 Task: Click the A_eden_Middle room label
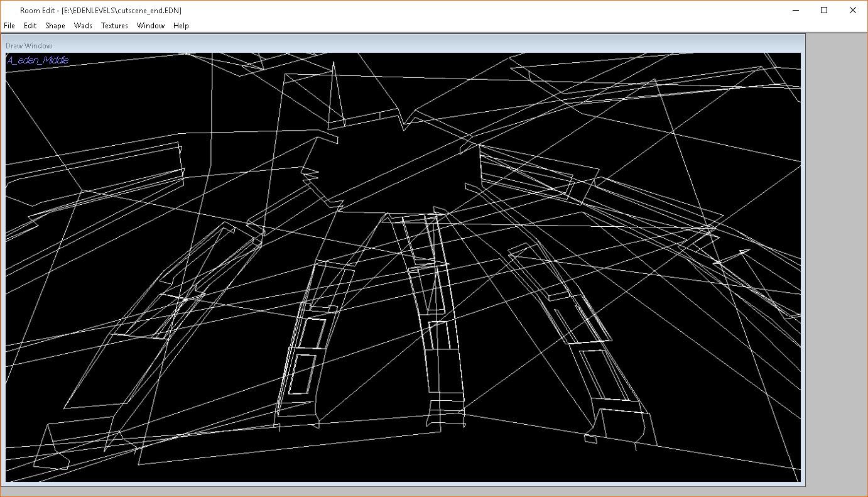click(x=38, y=60)
